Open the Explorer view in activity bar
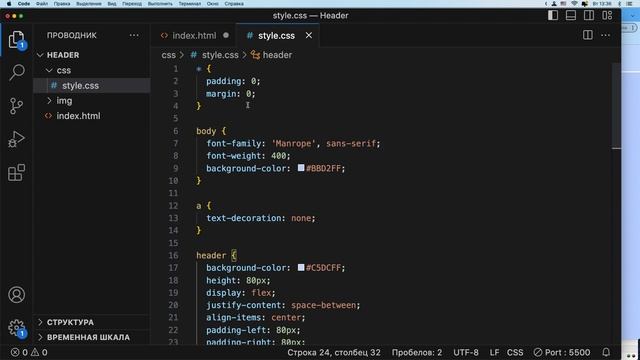 click(16, 40)
